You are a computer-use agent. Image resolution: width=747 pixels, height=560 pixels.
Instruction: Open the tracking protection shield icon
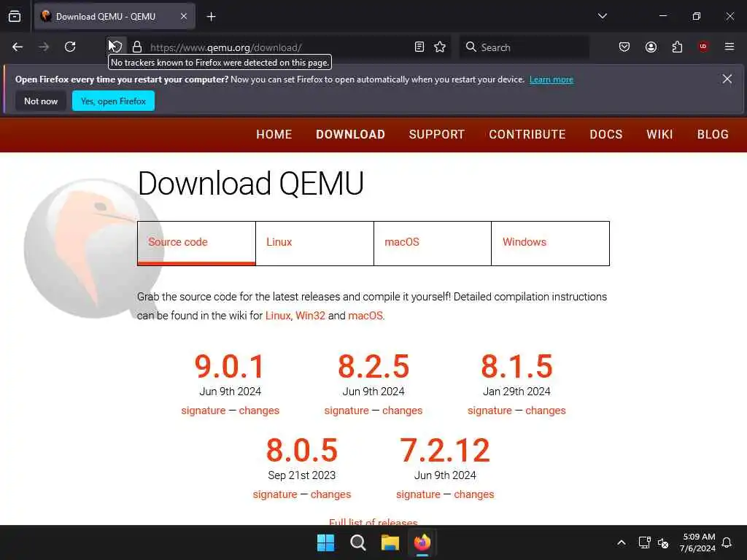[116, 47]
